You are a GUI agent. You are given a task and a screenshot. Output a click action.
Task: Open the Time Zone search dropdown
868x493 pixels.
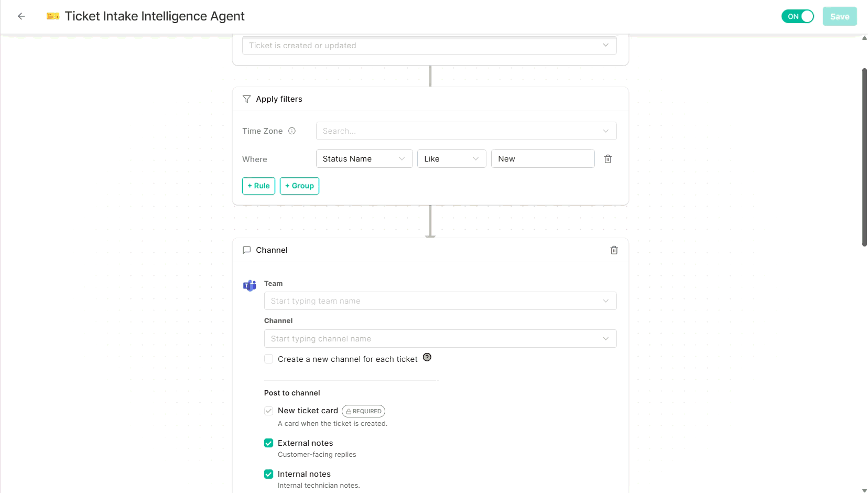(466, 131)
